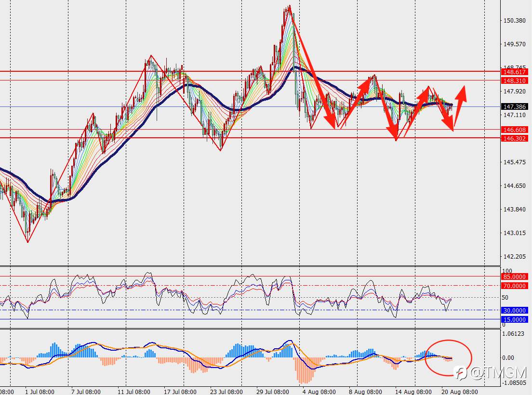Click the 149.570 price axis value
The image size is (532, 395).
[514, 44]
